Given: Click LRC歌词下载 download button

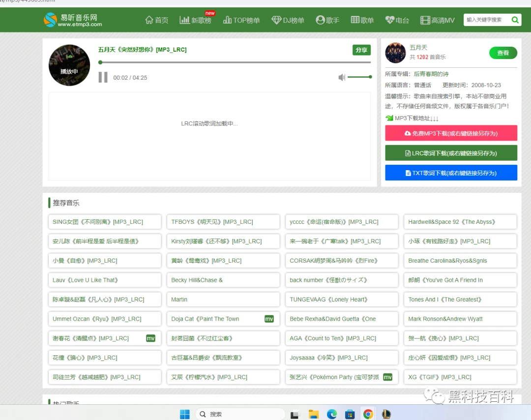Looking at the screenshot, I should pyautogui.click(x=451, y=153).
